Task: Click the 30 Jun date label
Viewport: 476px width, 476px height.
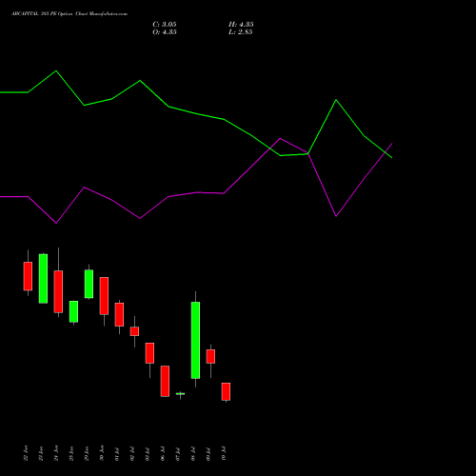Action: pyautogui.click(x=102, y=453)
